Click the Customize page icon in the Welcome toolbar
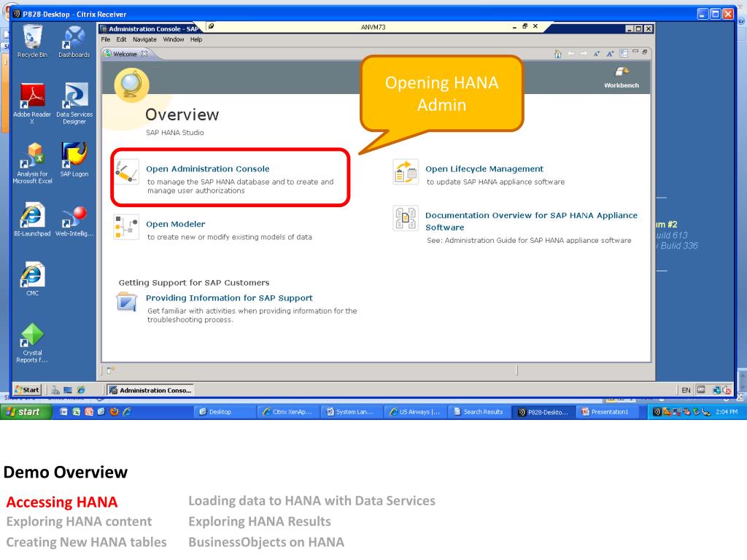747x560 pixels. tap(623, 54)
